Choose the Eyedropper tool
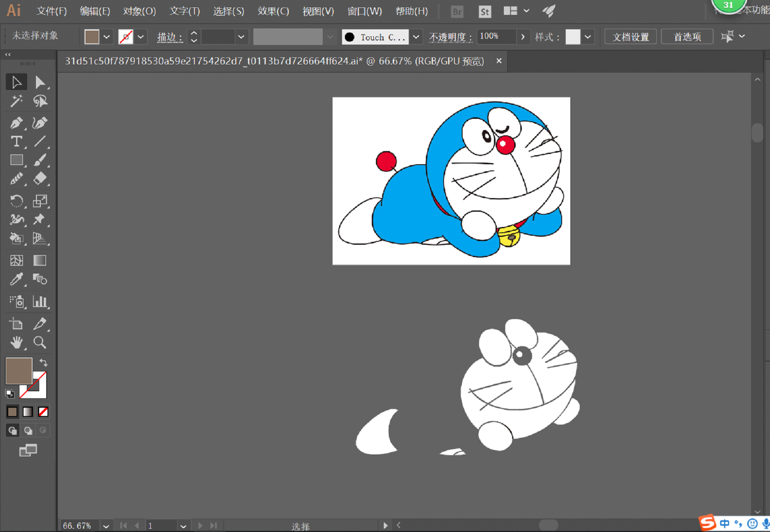 (17, 279)
